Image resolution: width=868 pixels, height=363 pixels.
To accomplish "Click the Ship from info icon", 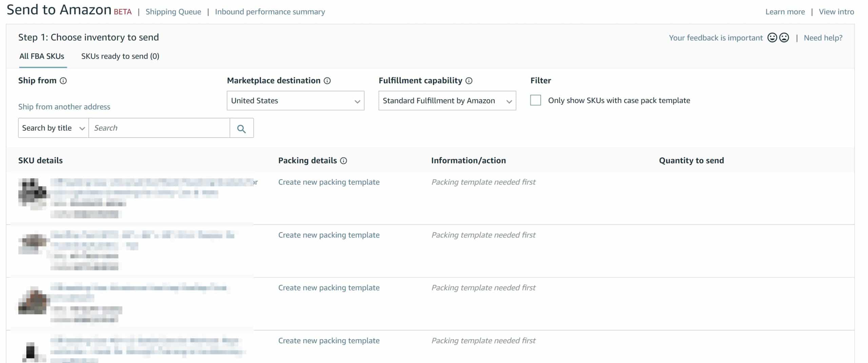I will (x=63, y=81).
